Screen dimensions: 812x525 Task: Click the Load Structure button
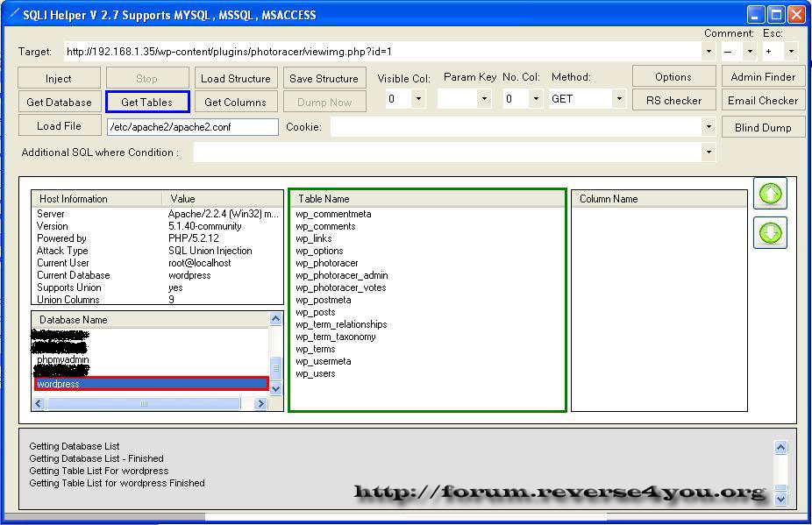pos(236,78)
